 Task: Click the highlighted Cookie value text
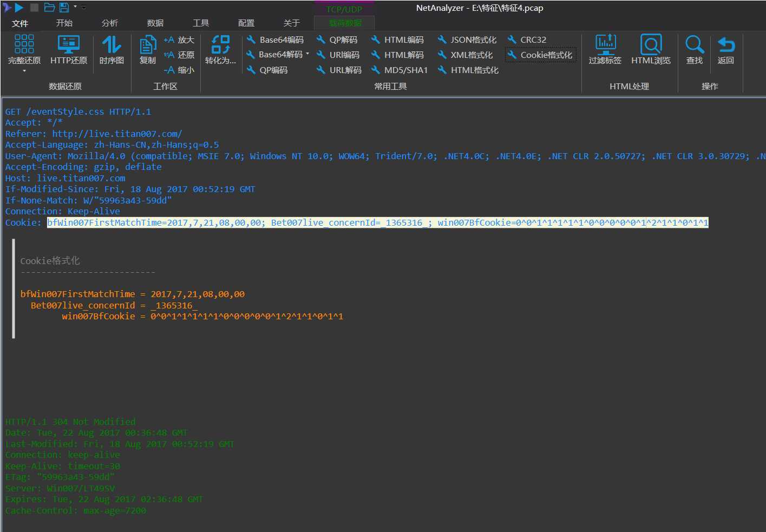tap(377, 222)
